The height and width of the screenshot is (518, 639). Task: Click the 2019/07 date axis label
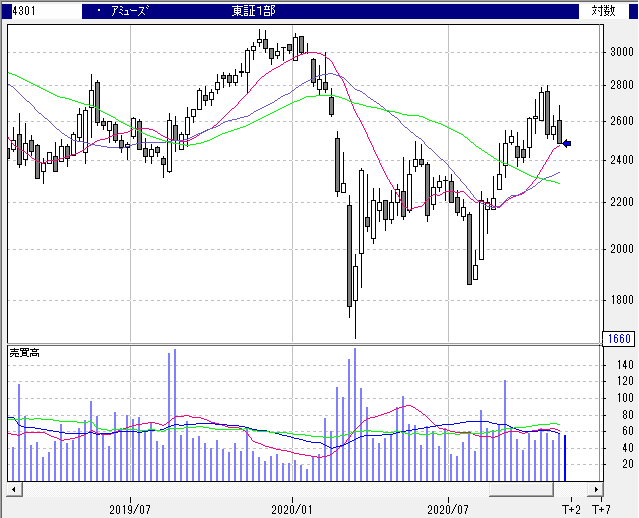(130, 509)
